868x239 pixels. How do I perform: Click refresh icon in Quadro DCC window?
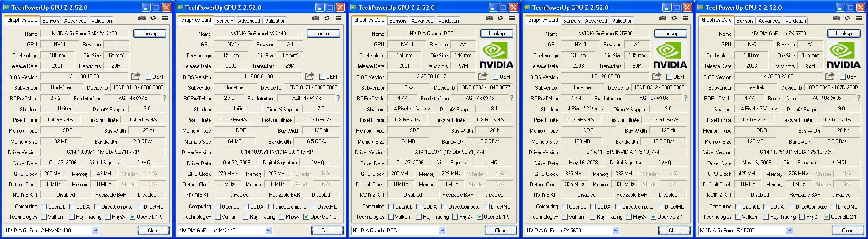500,19
